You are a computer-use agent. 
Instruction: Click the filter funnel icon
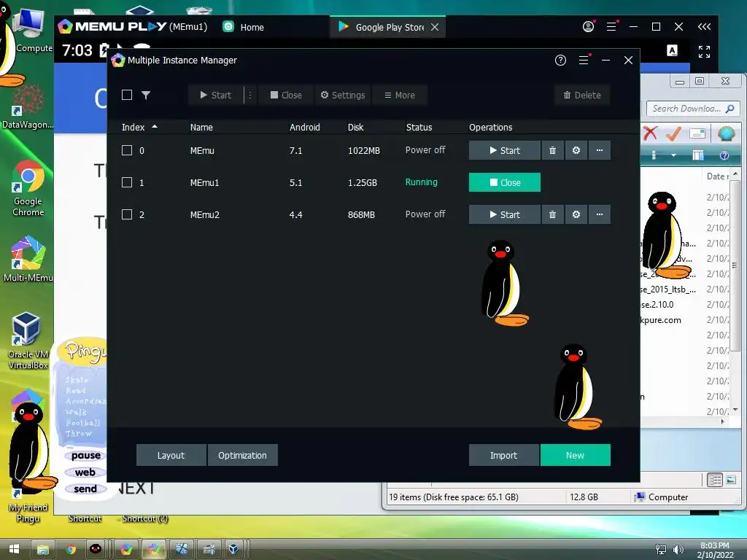(x=146, y=95)
